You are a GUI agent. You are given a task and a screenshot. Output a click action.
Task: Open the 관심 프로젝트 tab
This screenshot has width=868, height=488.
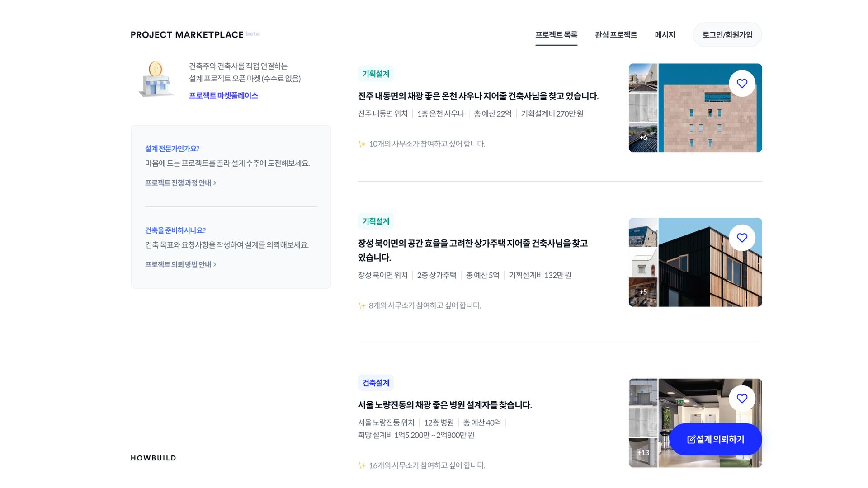(616, 35)
